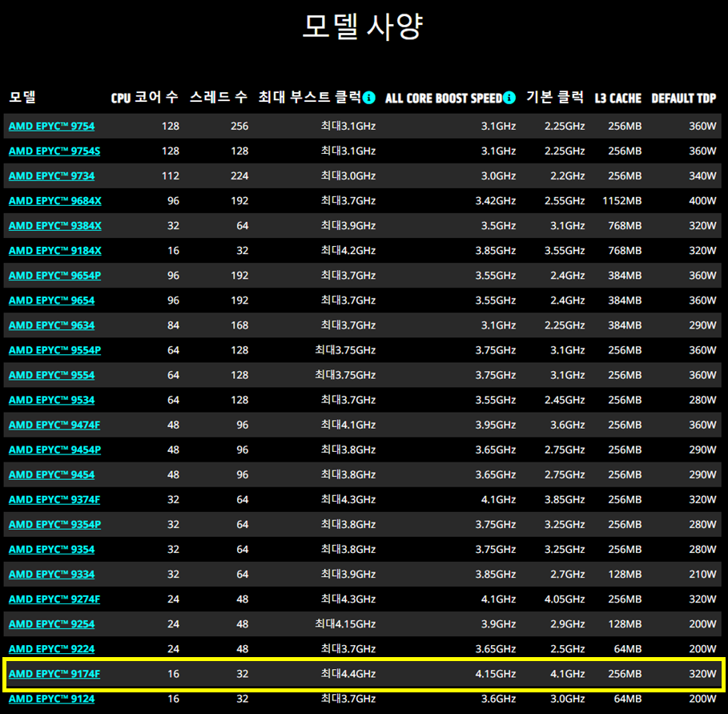Open AMD EPYC 9454P model link
728x714 pixels.
tap(54, 450)
